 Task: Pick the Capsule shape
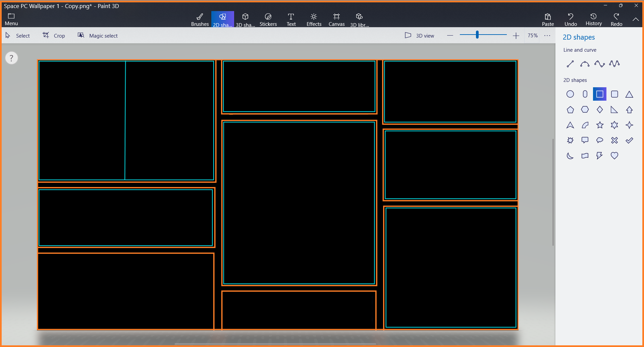pos(585,94)
